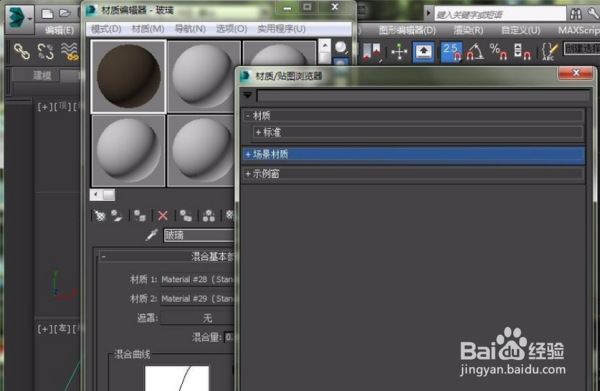Open Edit Named Selection Sets

click(x=549, y=52)
